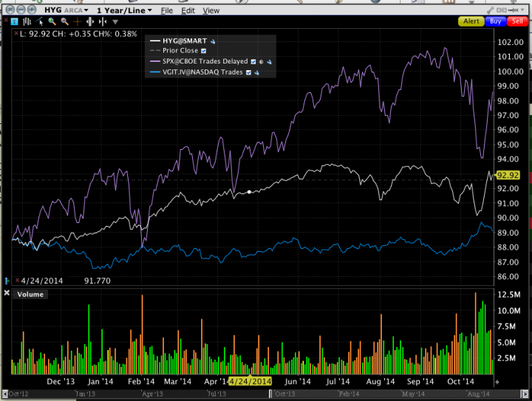Image resolution: width=532 pixels, height=401 pixels.
Task: Select the blue T text annotation tool
Action: [x=14, y=21]
